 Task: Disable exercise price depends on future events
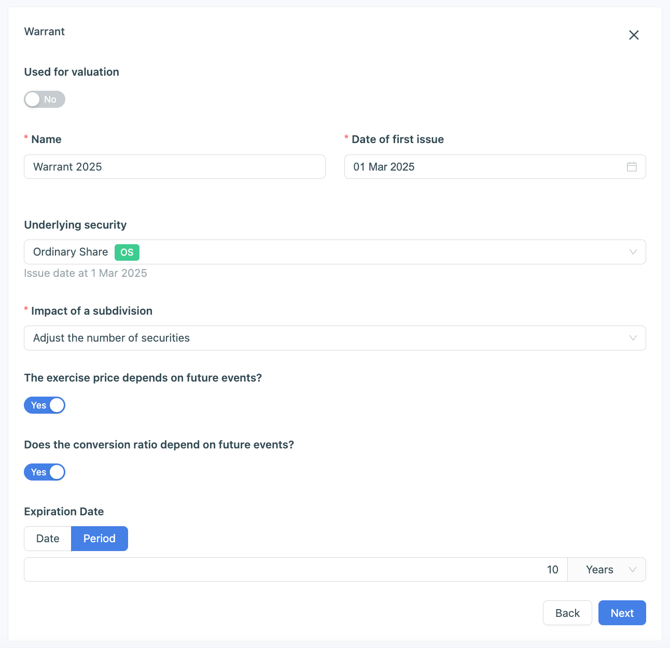pyautogui.click(x=45, y=405)
